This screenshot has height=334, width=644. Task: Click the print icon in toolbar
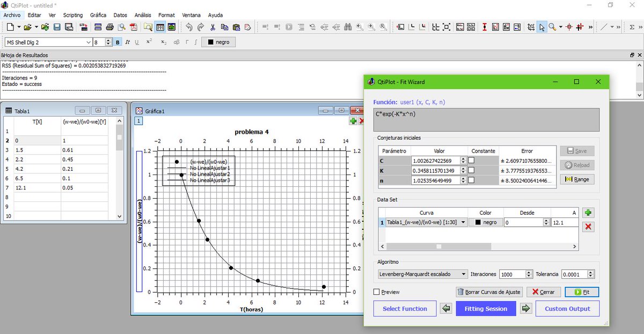(x=110, y=27)
